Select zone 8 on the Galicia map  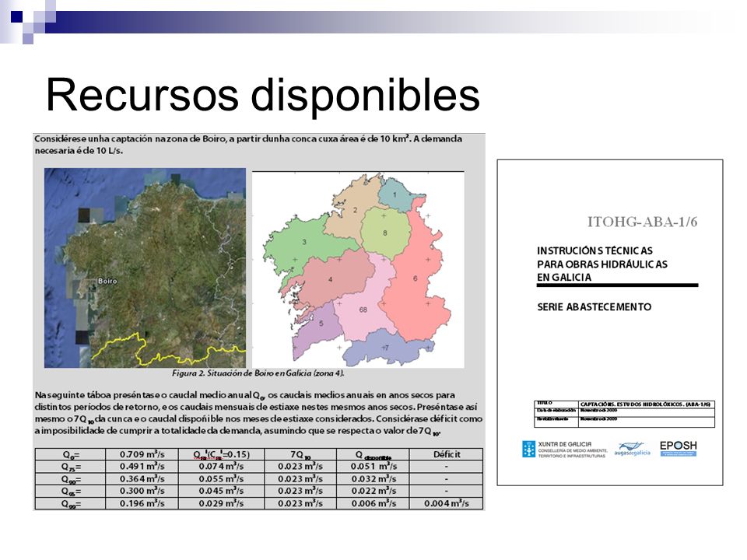click(385, 233)
